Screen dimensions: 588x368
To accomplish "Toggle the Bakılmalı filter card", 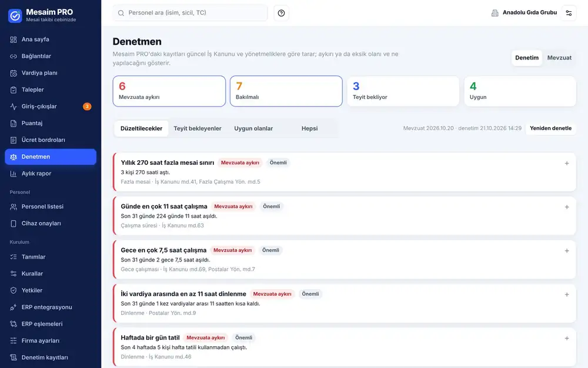I will (286, 91).
